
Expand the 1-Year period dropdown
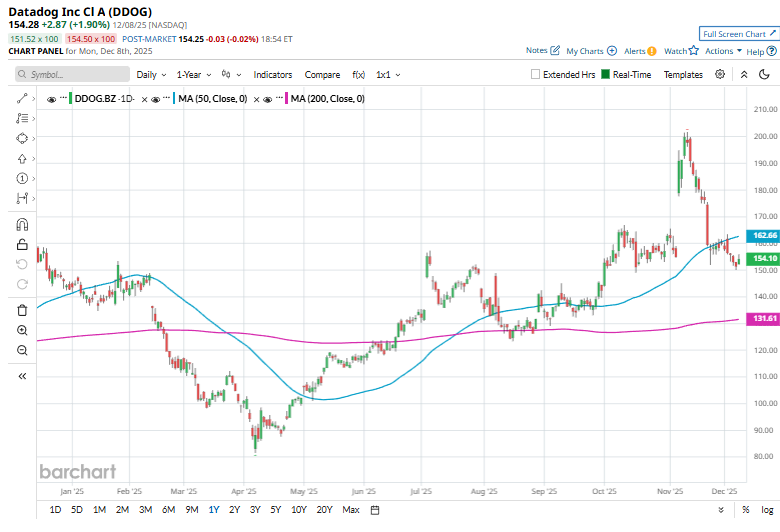pos(194,74)
